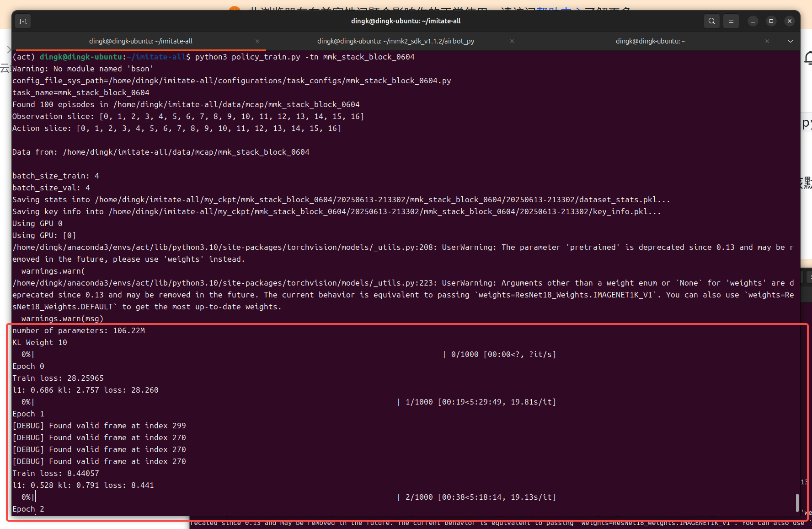Expand the tab list dropdown arrow

791,41
